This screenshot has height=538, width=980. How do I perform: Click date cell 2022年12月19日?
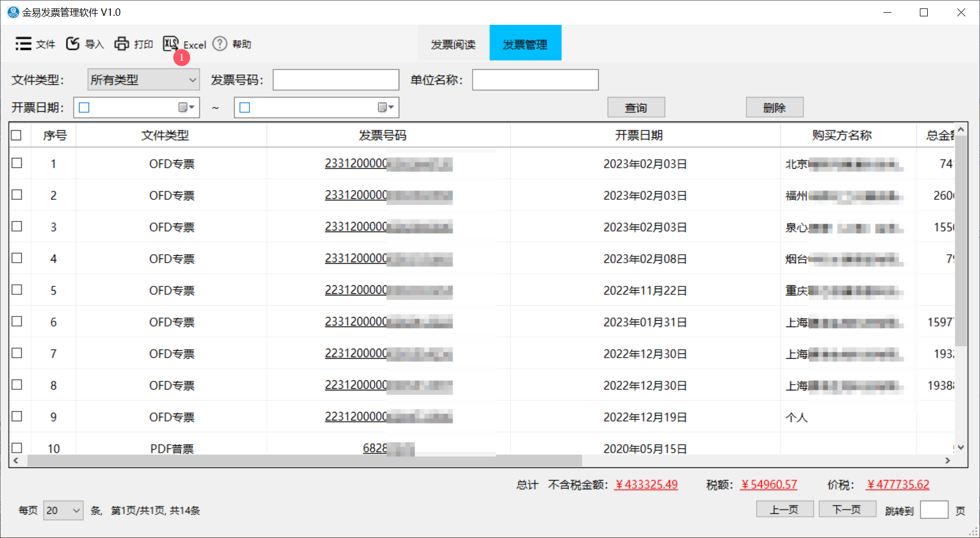(x=645, y=417)
